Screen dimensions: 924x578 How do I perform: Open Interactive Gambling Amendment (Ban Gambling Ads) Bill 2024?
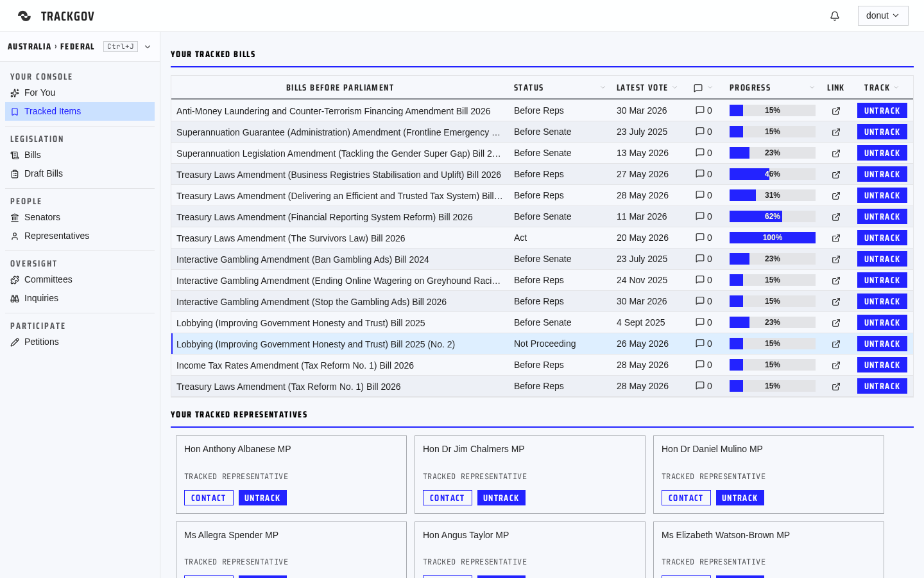tap(303, 259)
